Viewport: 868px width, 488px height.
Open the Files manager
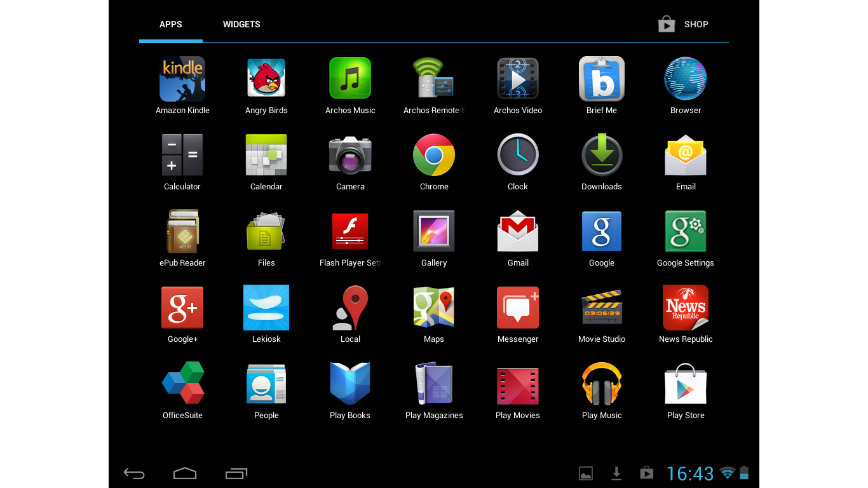(266, 231)
